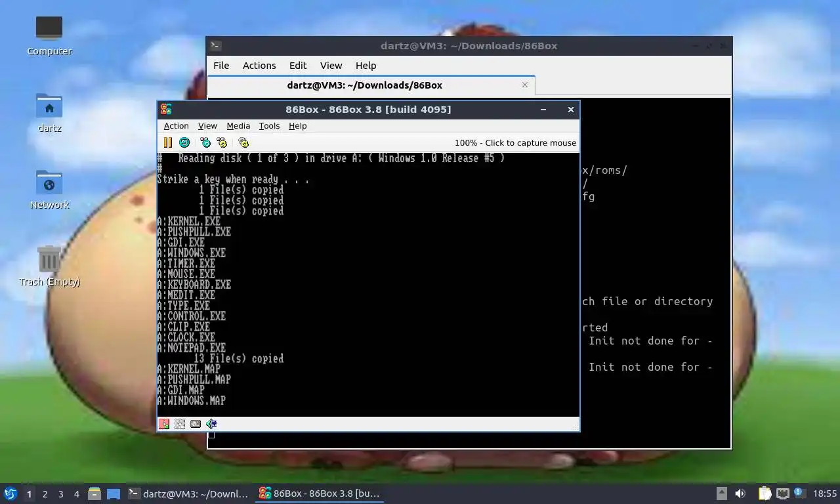The width and height of the screenshot is (840, 504).
Task: Open the clipboard tray icon
Action: tap(765, 493)
